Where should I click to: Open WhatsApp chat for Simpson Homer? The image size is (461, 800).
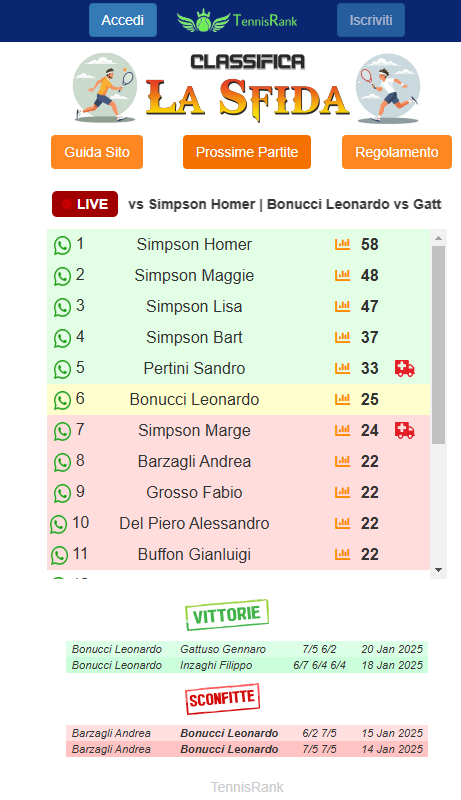point(62,245)
